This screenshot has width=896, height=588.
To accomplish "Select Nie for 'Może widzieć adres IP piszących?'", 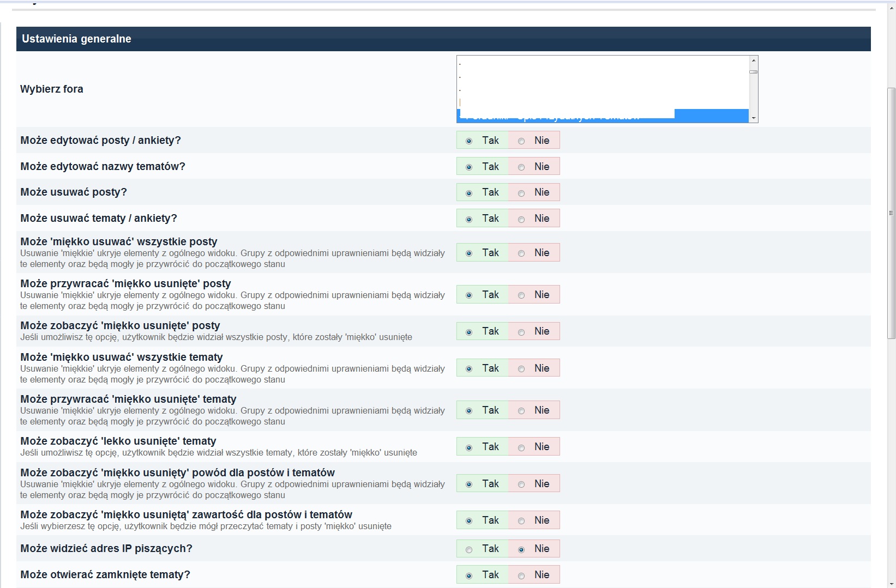I will tap(521, 549).
